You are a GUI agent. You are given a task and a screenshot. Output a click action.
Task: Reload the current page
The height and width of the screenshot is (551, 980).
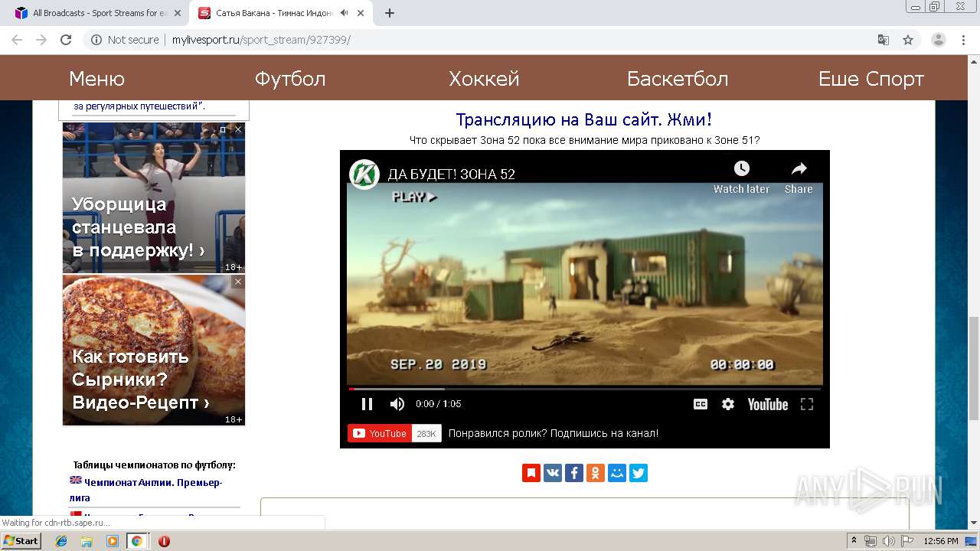pyautogui.click(x=66, y=40)
